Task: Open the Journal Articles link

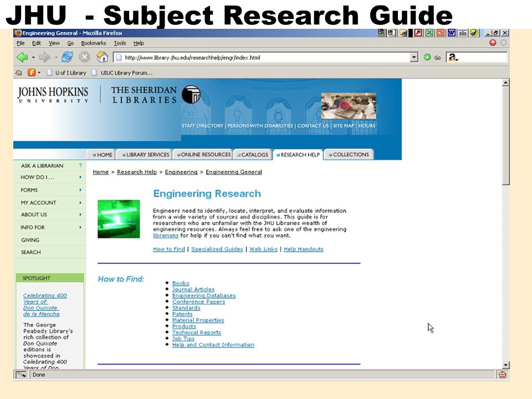Action: [x=193, y=289]
